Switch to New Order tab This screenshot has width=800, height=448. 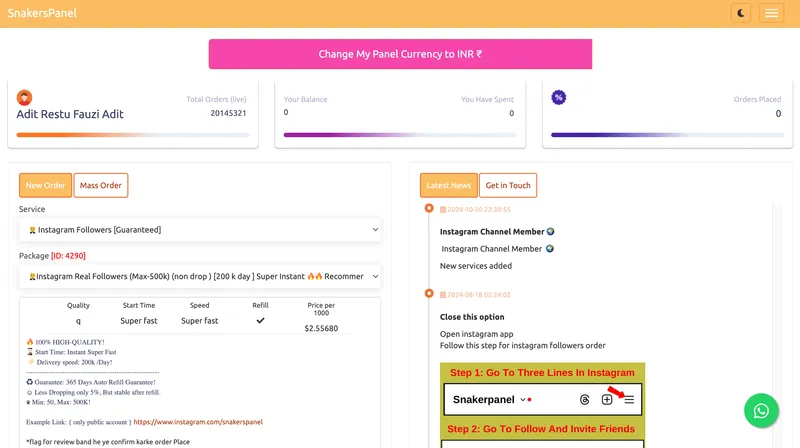click(x=45, y=185)
